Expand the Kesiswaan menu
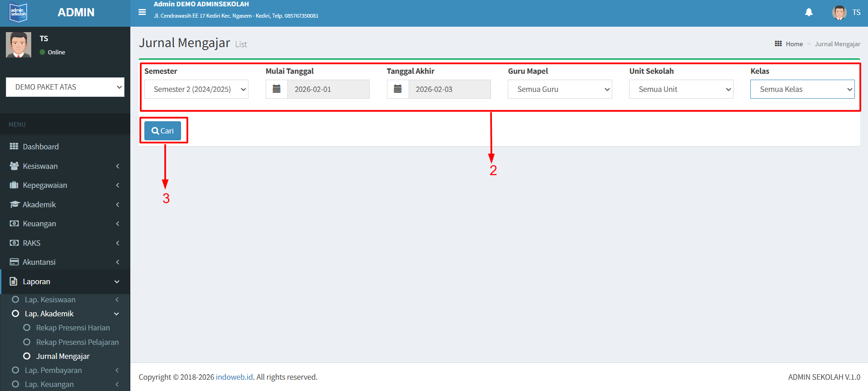Viewport: 868px width, 391px height. [40, 166]
